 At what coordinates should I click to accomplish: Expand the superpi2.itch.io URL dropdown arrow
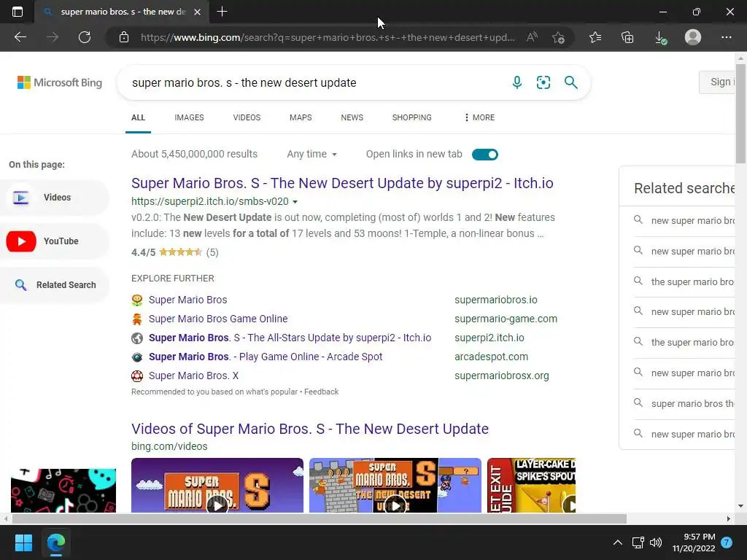(x=295, y=202)
